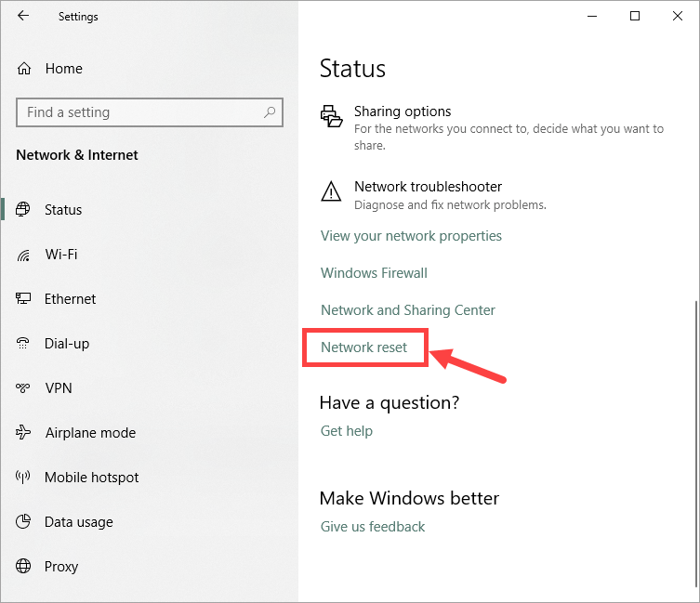Screen dimensions: 700x603
Task: Click the Wi-Fi signal icon
Action: click(23, 255)
